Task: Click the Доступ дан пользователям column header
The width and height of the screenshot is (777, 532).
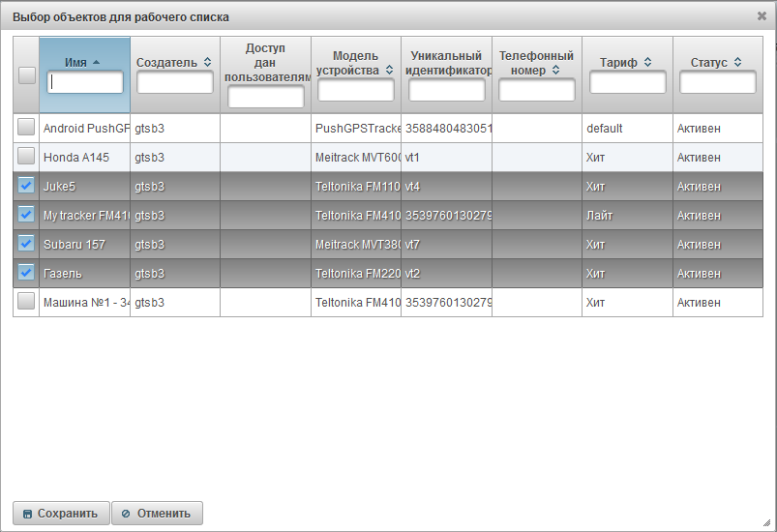Action: (265, 62)
